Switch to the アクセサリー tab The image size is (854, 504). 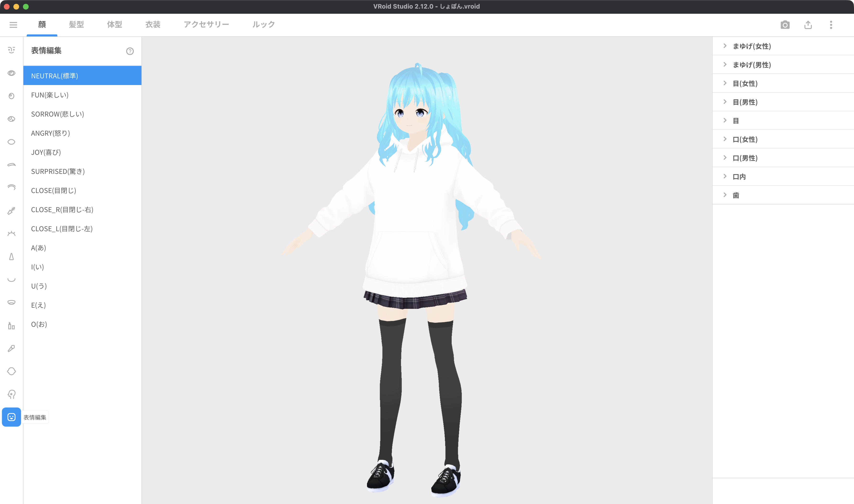206,24
